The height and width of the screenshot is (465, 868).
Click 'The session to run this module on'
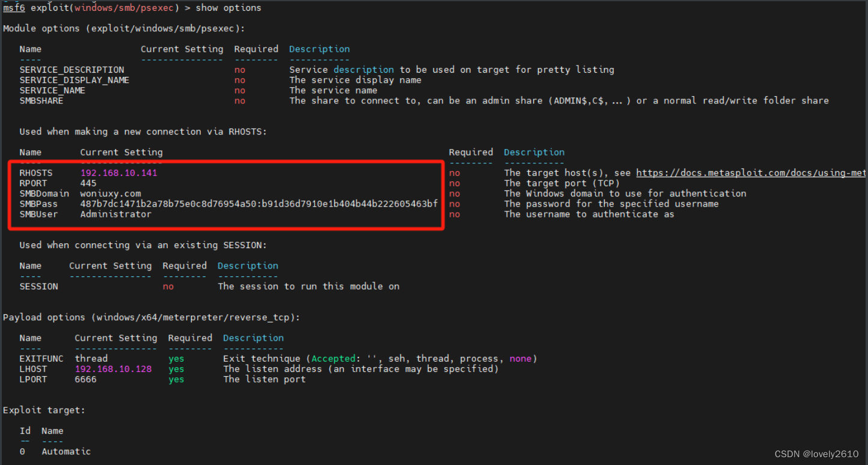308,287
